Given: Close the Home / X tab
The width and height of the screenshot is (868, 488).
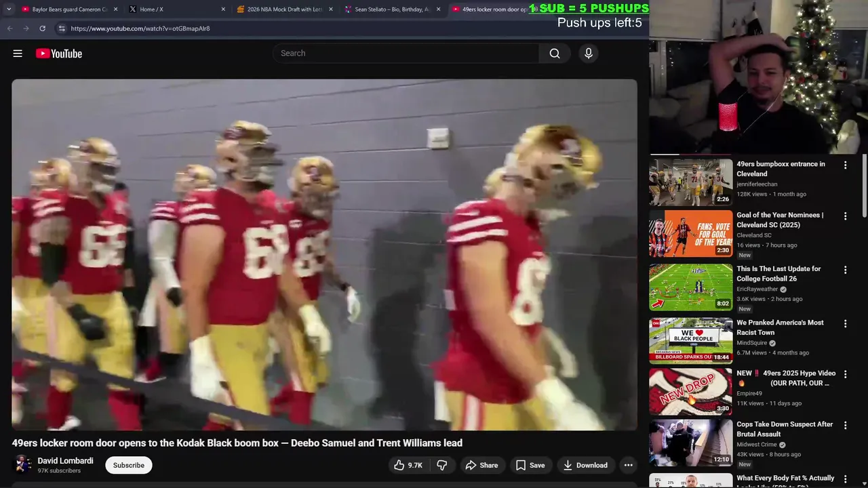Looking at the screenshot, I should tap(223, 9).
